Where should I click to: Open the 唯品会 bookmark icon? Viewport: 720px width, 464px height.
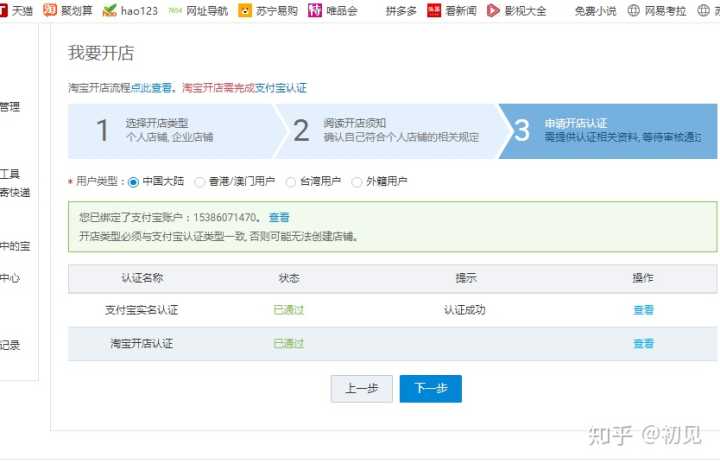315,11
